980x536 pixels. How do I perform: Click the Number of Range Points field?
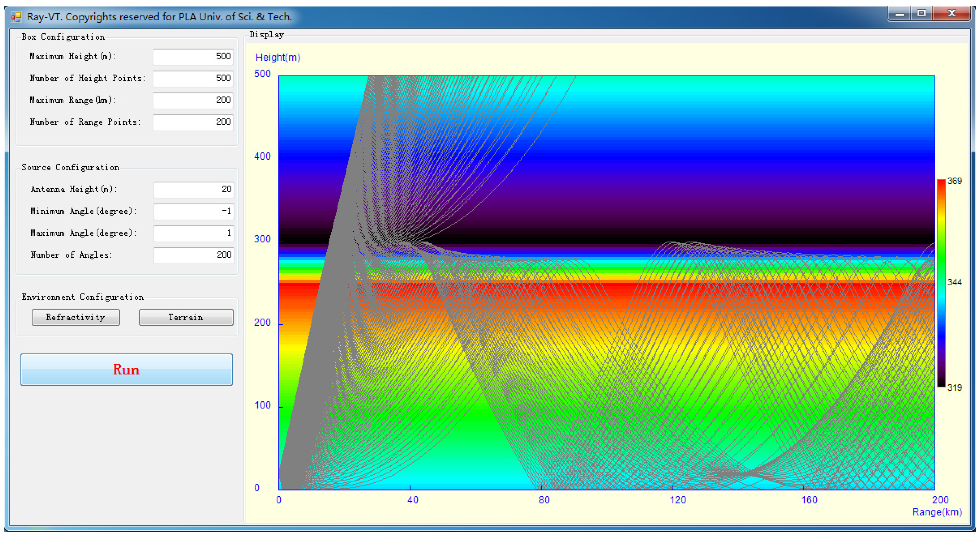193,122
